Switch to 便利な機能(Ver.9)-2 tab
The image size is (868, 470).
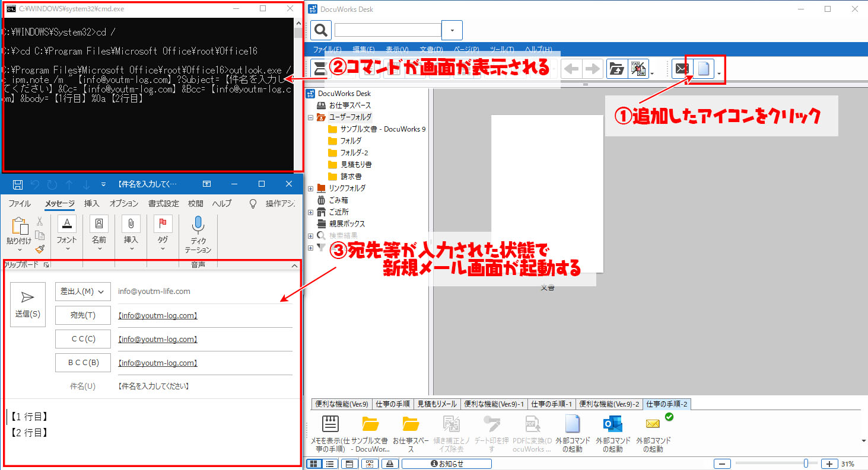pyautogui.click(x=609, y=404)
